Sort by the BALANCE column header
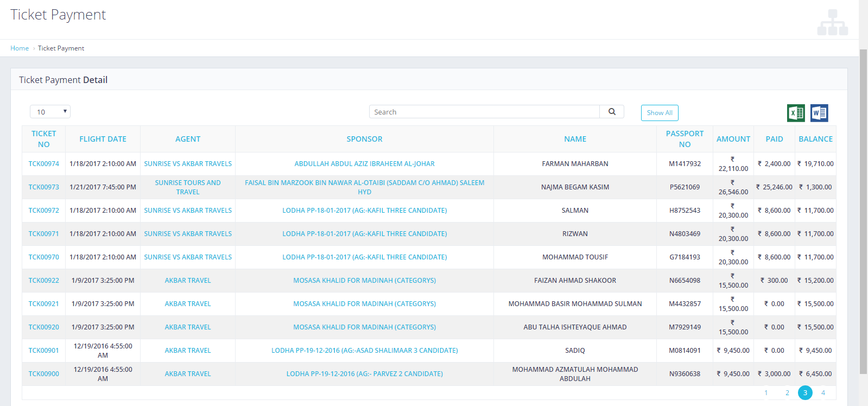The width and height of the screenshot is (868, 406). pos(815,139)
